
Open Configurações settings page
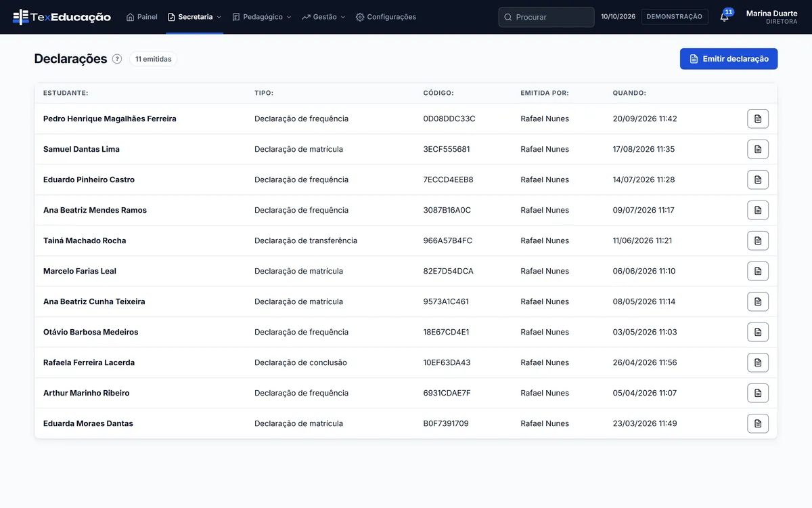tap(386, 17)
